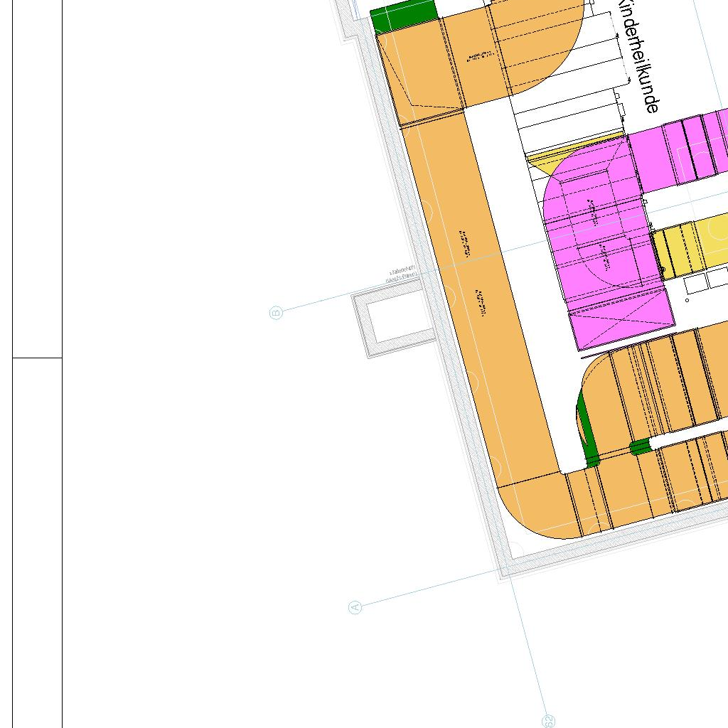Select the lower label in long orange strip
The width and height of the screenshot is (728, 728).
tap(481, 304)
